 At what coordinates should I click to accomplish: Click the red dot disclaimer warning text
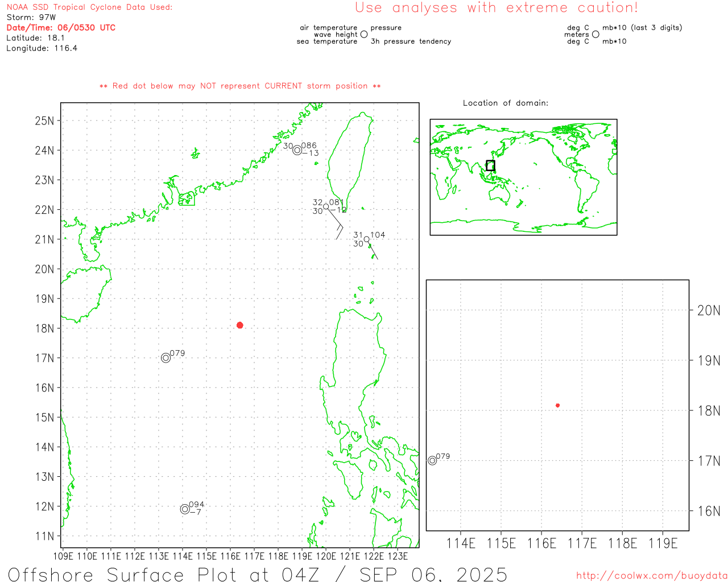(240, 86)
